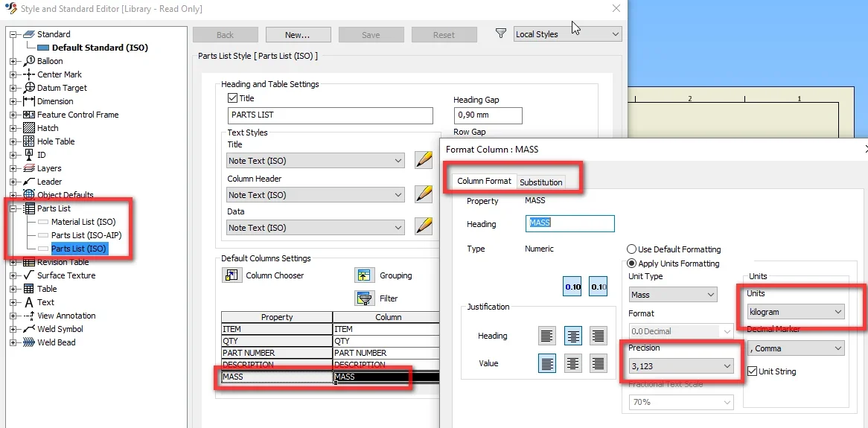Image resolution: width=868 pixels, height=428 pixels.
Task: Click the New... button
Action: click(298, 35)
